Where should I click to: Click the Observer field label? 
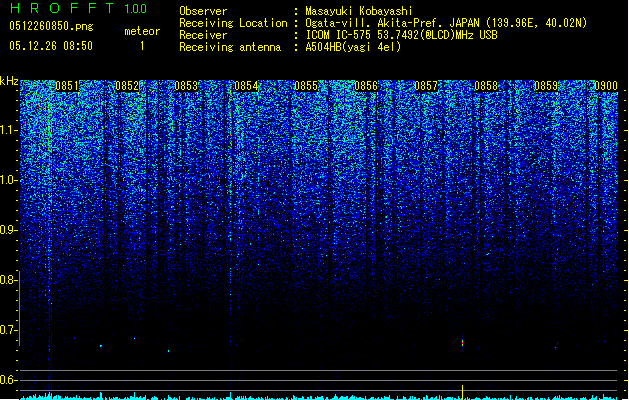coord(203,11)
